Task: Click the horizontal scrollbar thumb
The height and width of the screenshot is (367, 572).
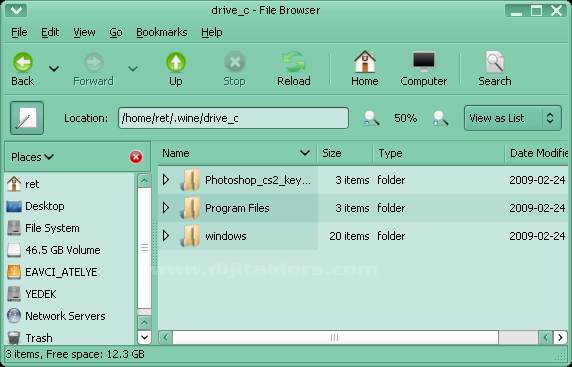Action: tap(335, 337)
